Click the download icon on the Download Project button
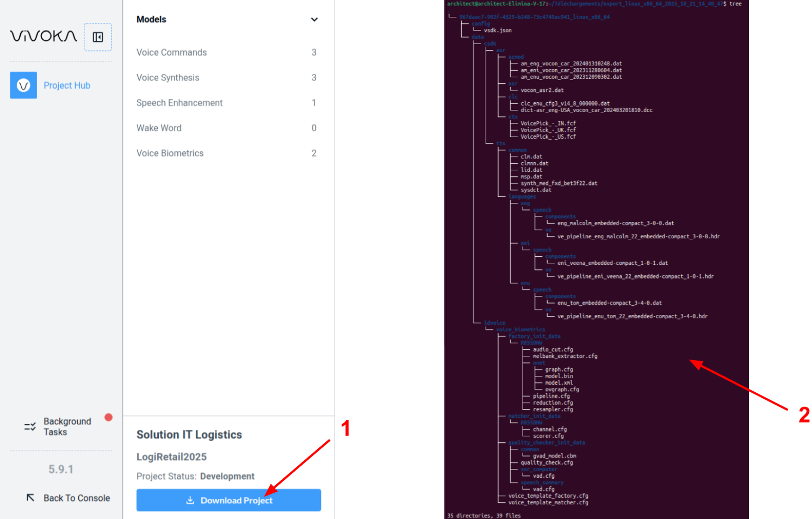The image size is (812, 519). tap(190, 501)
